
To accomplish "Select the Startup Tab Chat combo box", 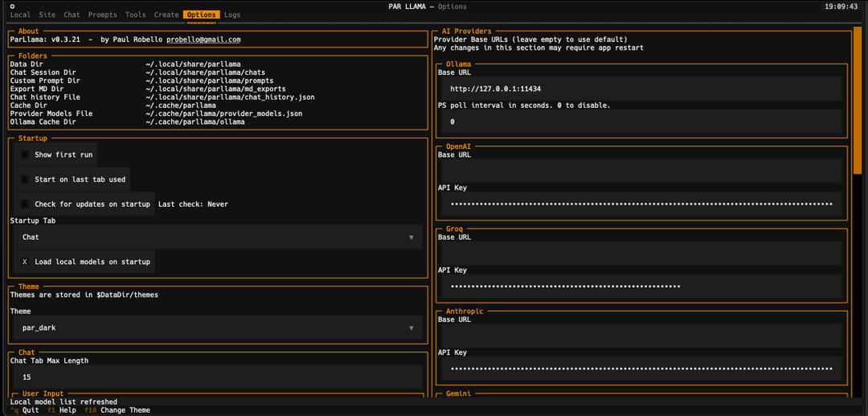I will tap(218, 237).
